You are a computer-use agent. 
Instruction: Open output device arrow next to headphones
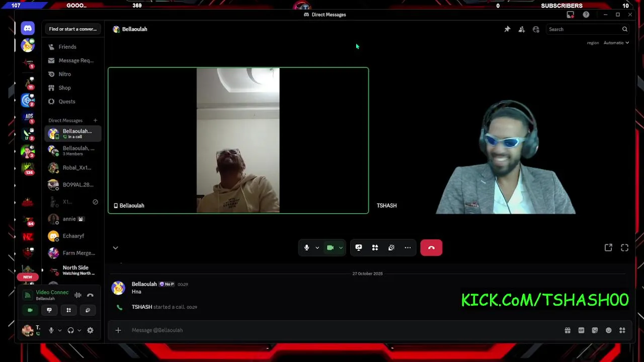coord(79,330)
